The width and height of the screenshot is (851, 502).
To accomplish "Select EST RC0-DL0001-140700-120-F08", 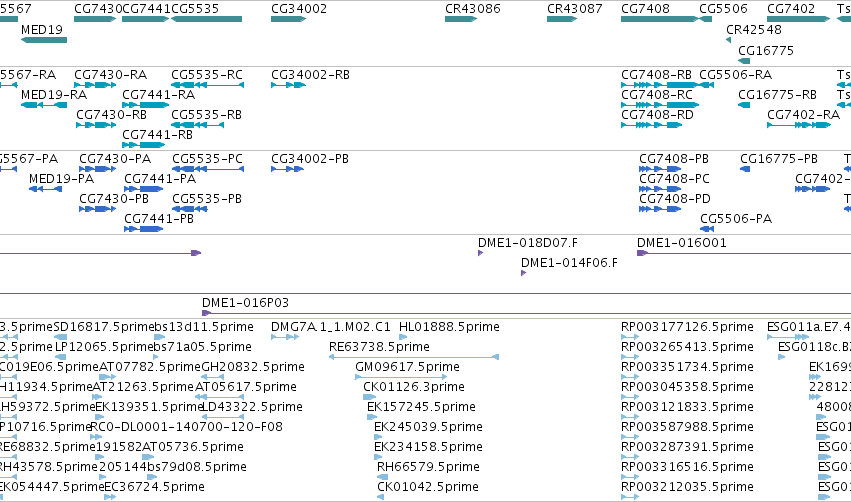I will pos(96,437).
